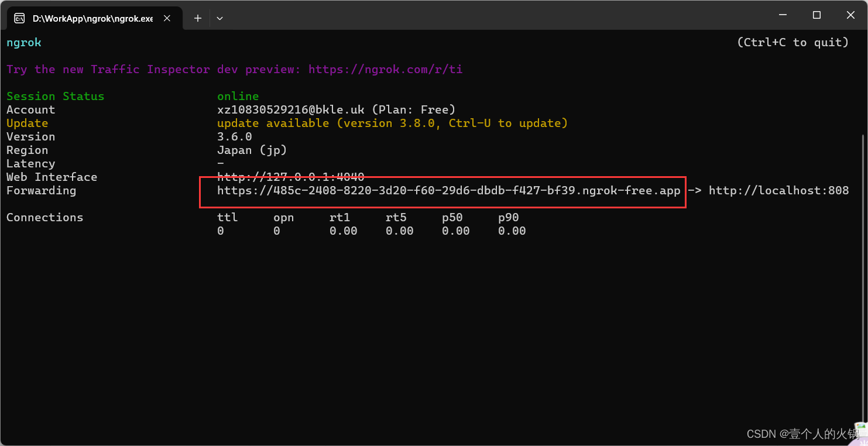Click the 0.00 value under rt1
The height and width of the screenshot is (446, 868).
point(343,231)
